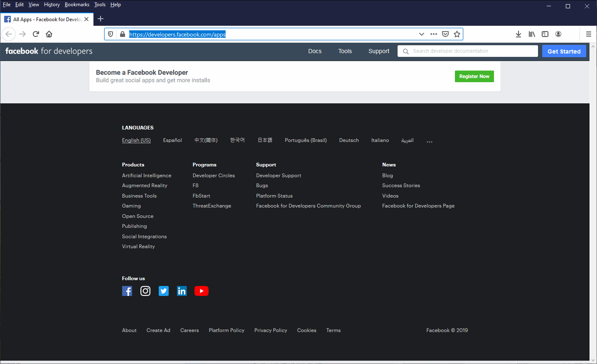This screenshot has width=597, height=364.
Task: Save page to Pocket icon
Action: coord(445,34)
